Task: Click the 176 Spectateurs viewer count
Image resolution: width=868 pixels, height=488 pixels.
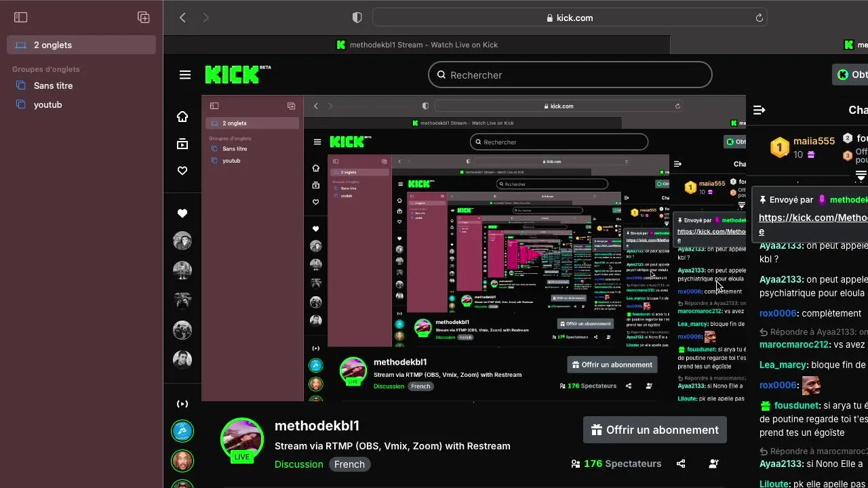Action: 616,464
